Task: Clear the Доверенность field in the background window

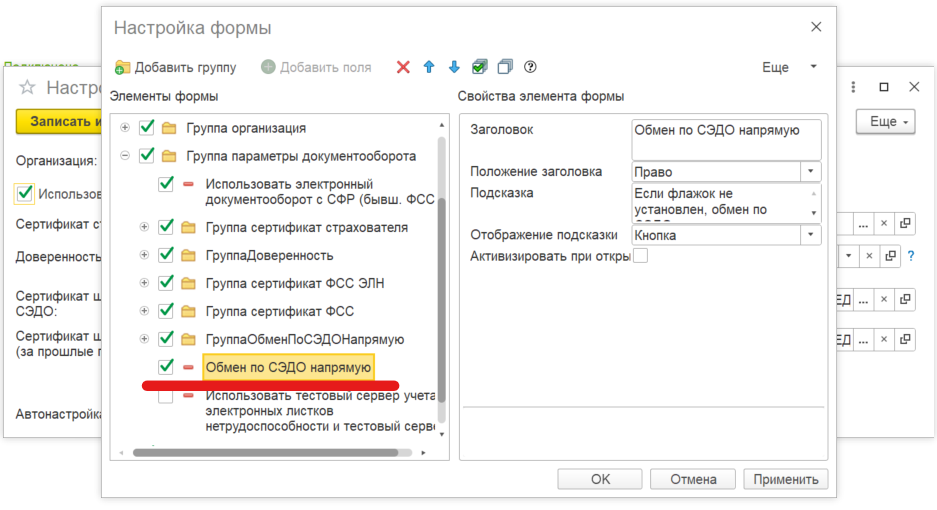Action: click(x=869, y=256)
